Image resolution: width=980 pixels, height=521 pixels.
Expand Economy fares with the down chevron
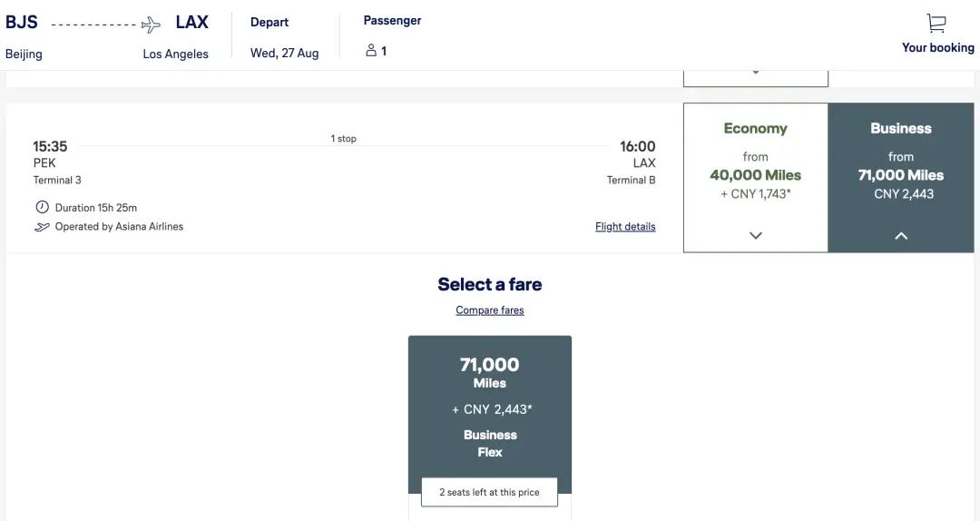[755, 235]
